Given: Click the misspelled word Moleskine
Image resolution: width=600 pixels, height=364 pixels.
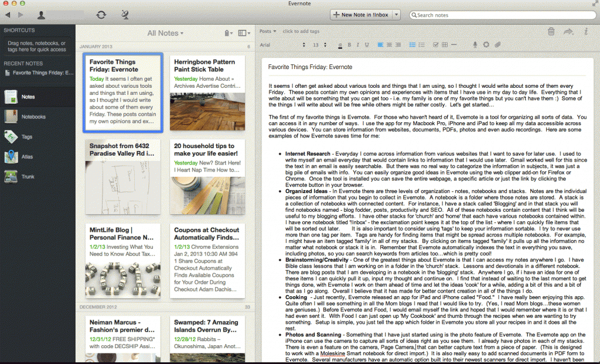Looking at the screenshot, I should (x=332, y=353).
